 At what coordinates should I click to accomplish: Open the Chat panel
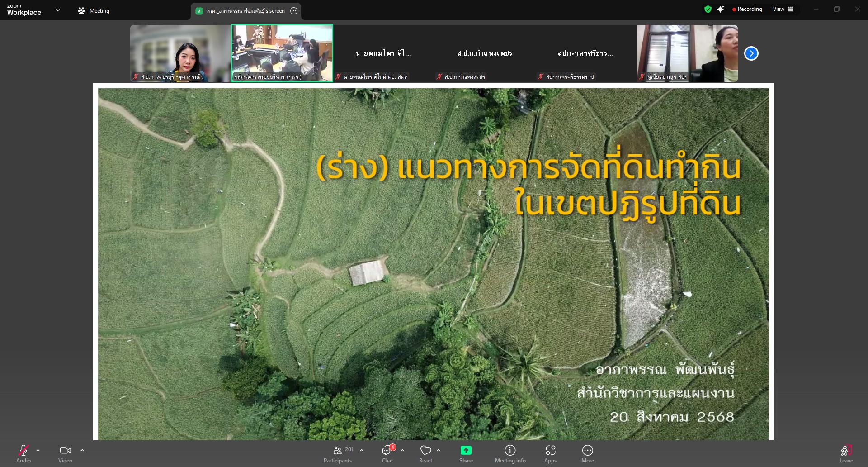coord(387,454)
